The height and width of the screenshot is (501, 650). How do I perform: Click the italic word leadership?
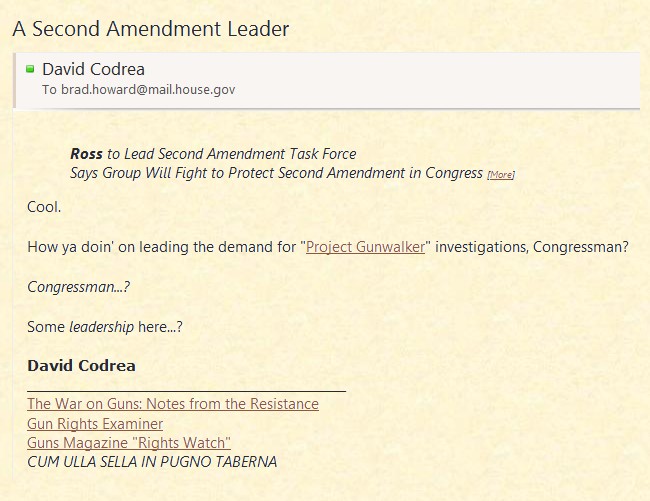(102, 327)
